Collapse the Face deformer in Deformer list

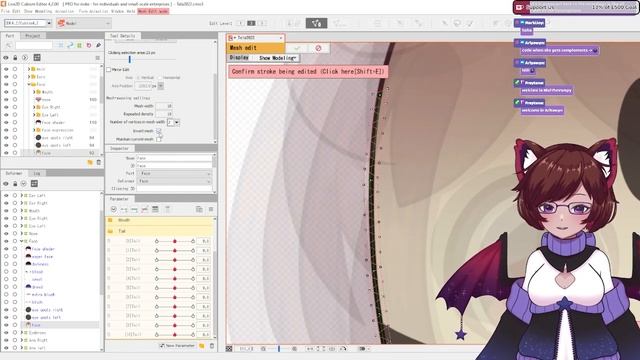[22, 241]
